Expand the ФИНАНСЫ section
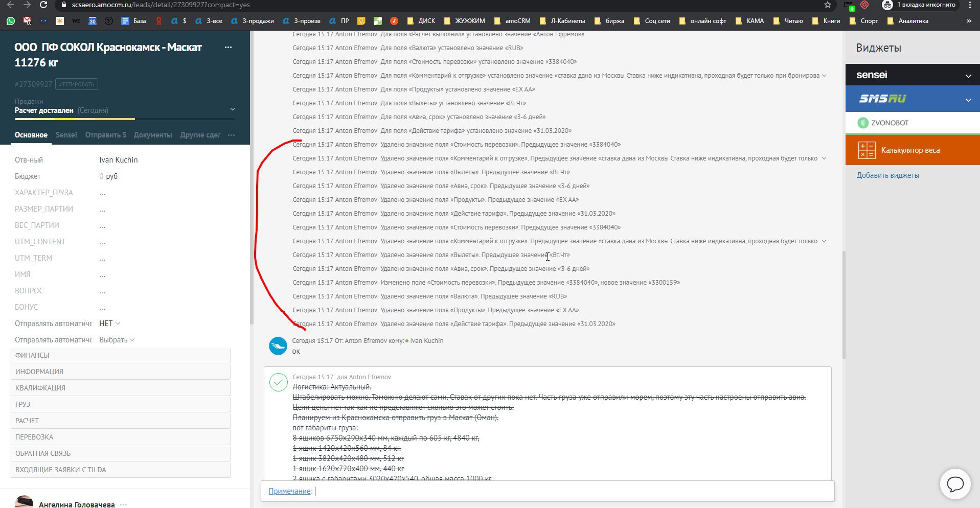The width and height of the screenshot is (980, 508). (x=120, y=355)
